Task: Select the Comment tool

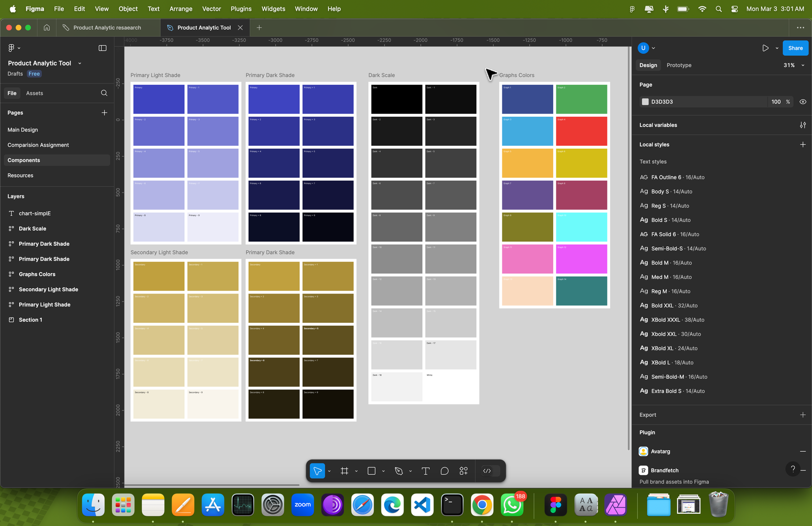Action: coord(445,471)
